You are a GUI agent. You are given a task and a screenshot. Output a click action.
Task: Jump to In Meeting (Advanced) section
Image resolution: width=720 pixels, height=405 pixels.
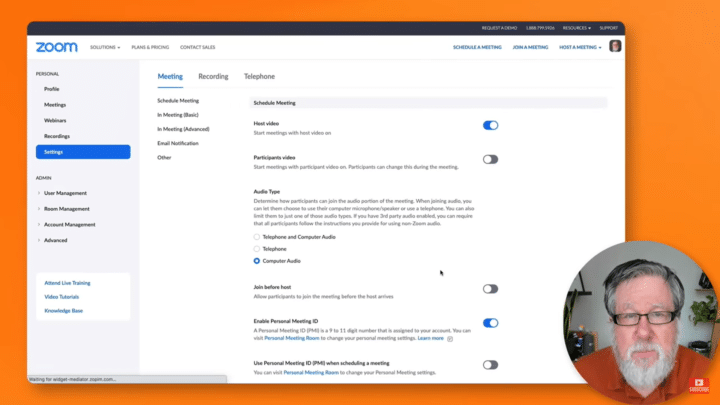pos(183,129)
